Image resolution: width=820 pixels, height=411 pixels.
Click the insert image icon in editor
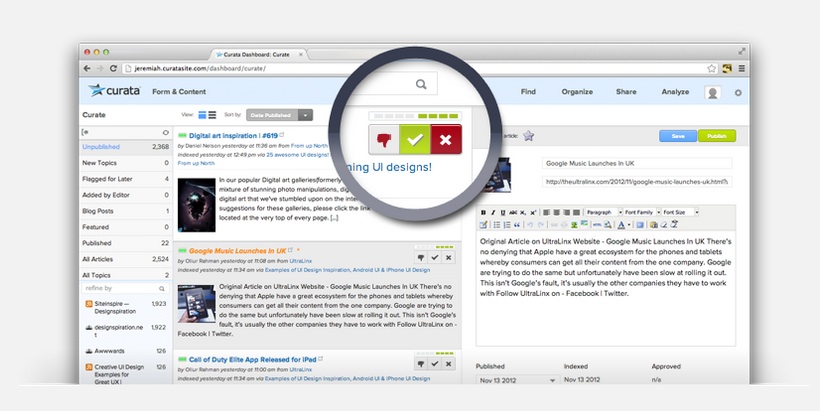pyautogui.click(x=574, y=225)
